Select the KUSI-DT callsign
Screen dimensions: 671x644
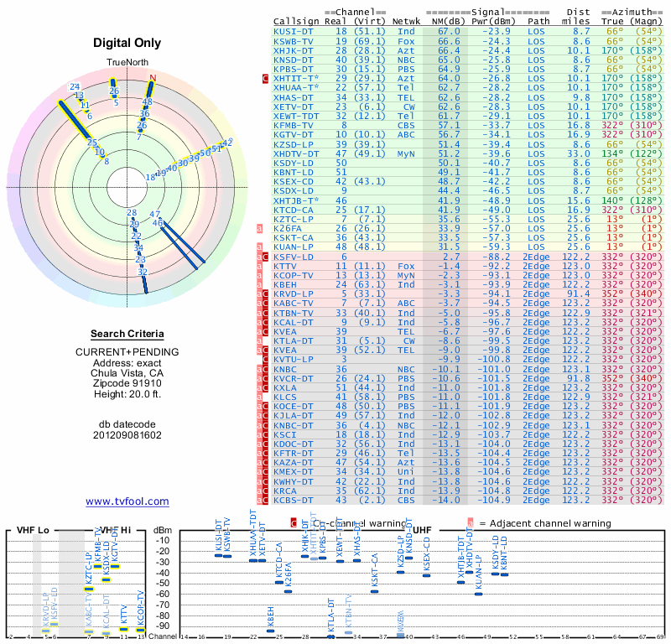point(293,32)
